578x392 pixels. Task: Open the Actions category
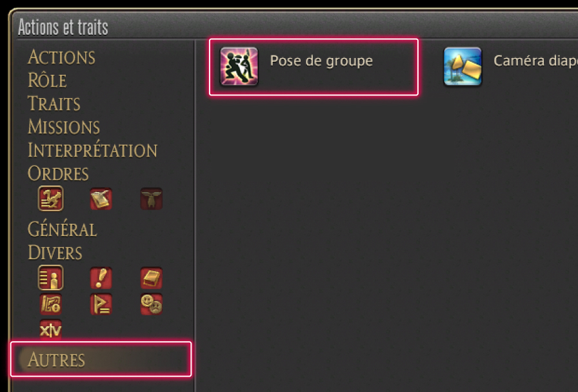[61, 57]
